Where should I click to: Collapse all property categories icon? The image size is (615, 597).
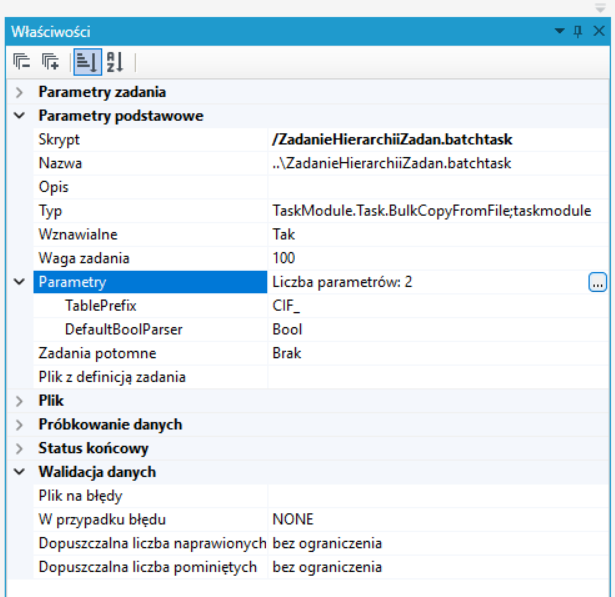[22, 62]
